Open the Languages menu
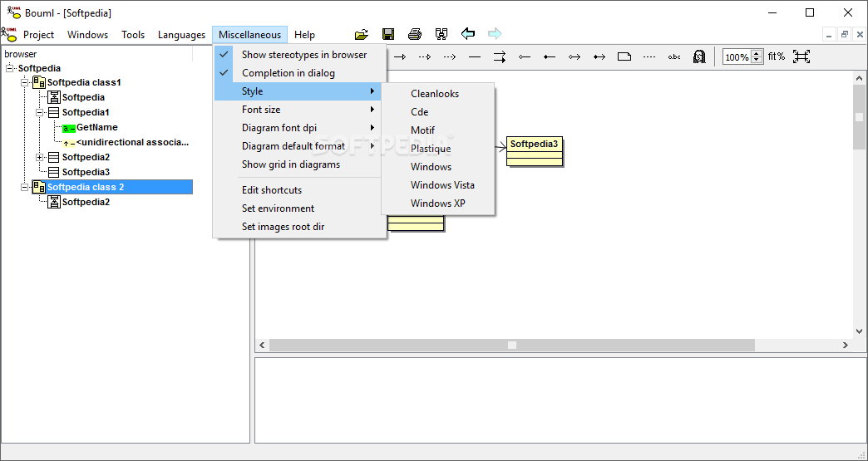 coord(181,34)
